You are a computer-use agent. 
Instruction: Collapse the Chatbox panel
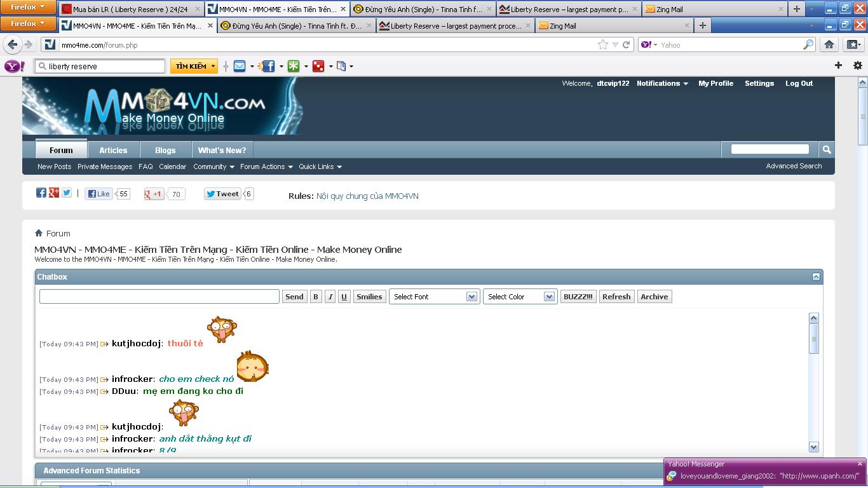point(816,276)
